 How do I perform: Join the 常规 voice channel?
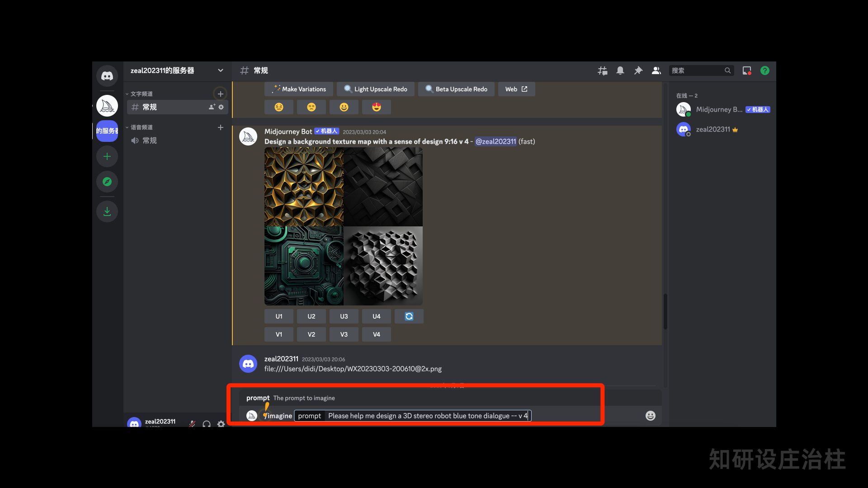click(x=150, y=141)
